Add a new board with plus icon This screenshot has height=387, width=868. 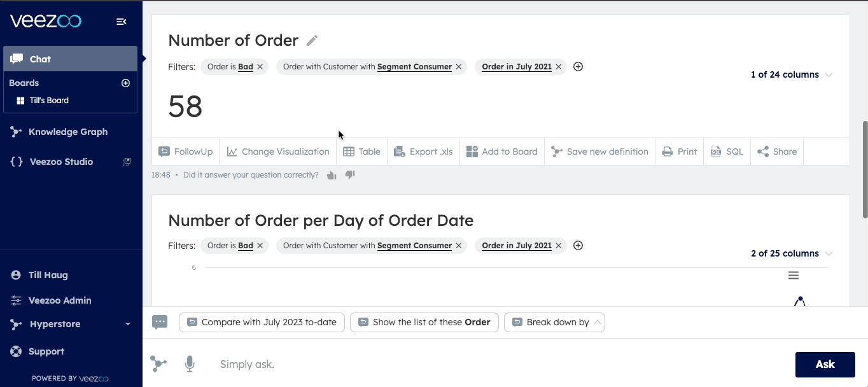[x=125, y=83]
